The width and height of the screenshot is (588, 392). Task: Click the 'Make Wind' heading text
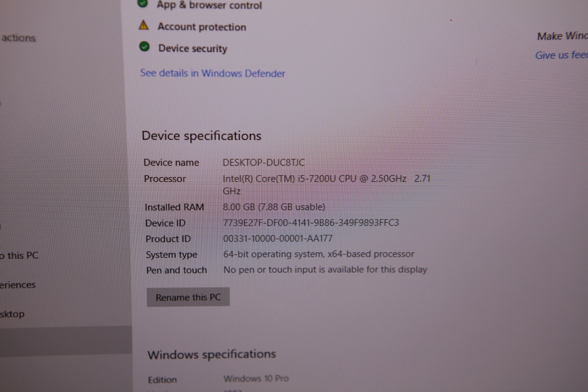pos(562,36)
